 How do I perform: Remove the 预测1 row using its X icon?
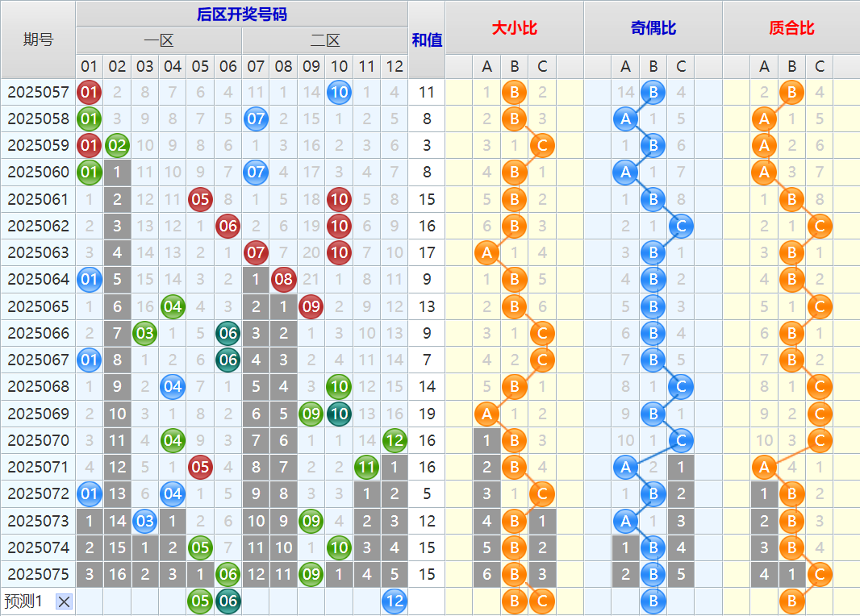pos(64,601)
